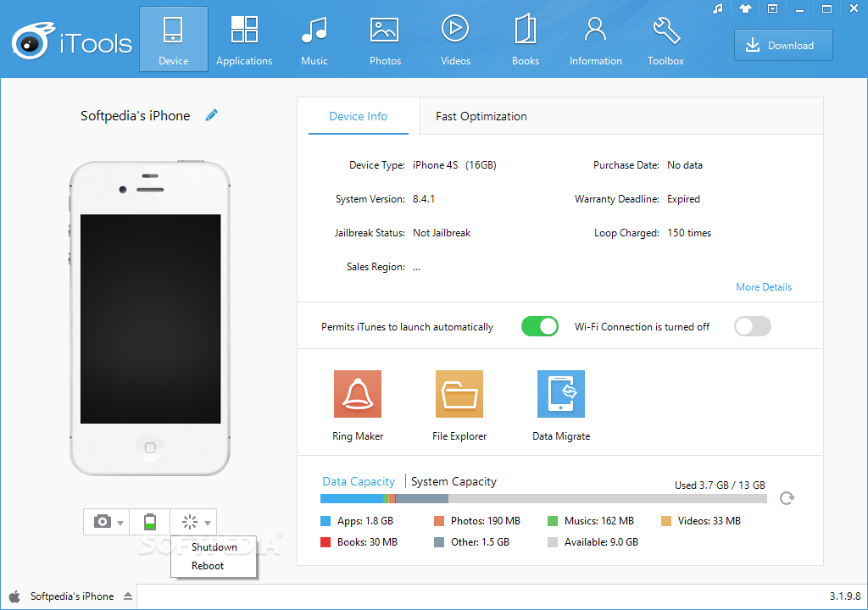This screenshot has height=610, width=868.
Task: Click the 'Apps: 1.8 GB' legend label
Action: click(x=365, y=521)
